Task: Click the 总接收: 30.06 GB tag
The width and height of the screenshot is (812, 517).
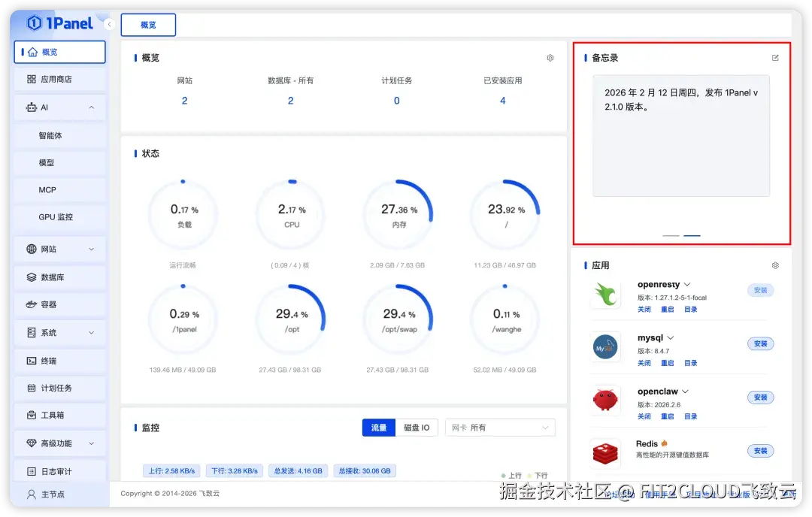Action: pos(365,471)
